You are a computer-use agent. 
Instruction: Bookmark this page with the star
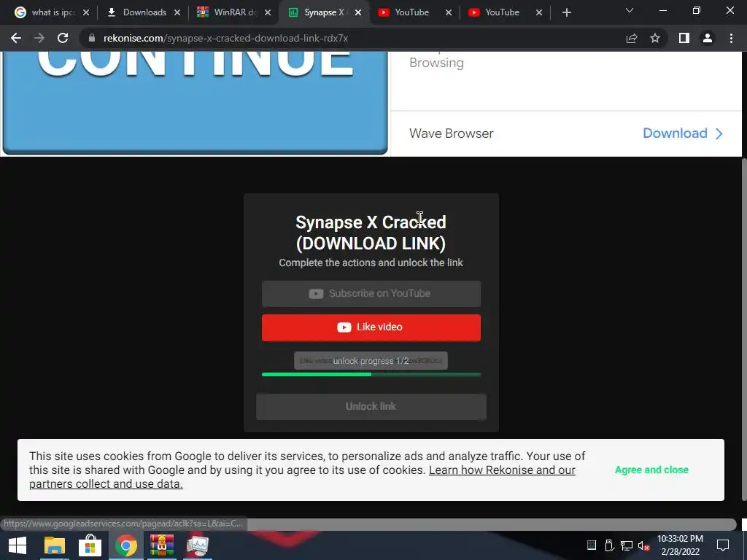coord(655,38)
